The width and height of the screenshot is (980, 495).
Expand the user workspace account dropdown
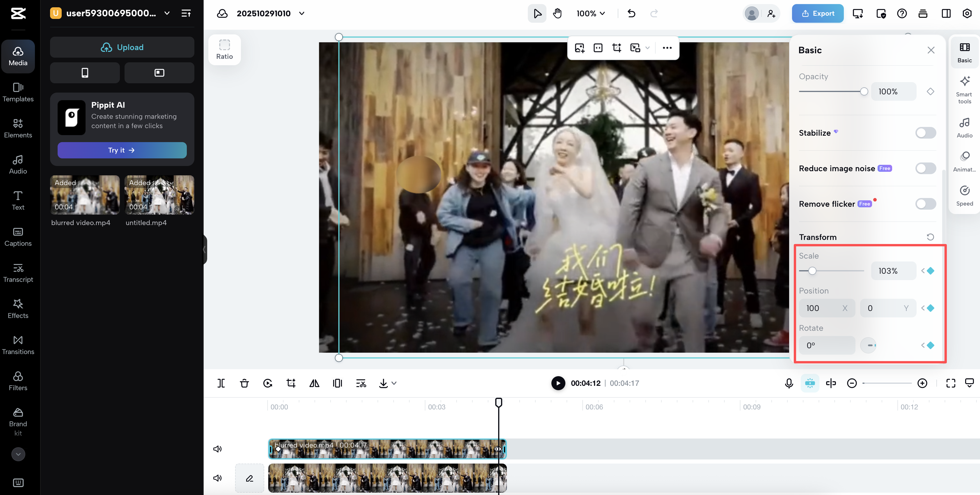(x=167, y=13)
